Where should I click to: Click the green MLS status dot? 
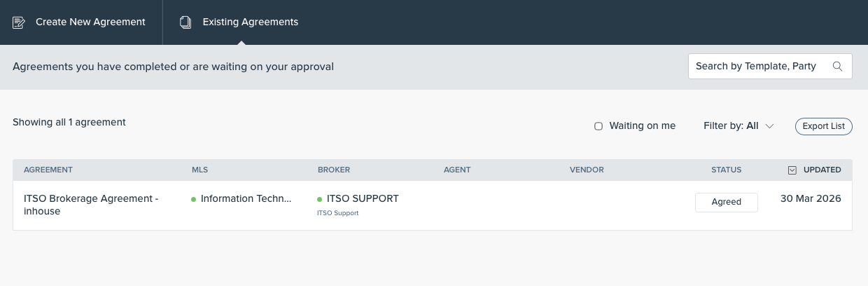click(193, 199)
